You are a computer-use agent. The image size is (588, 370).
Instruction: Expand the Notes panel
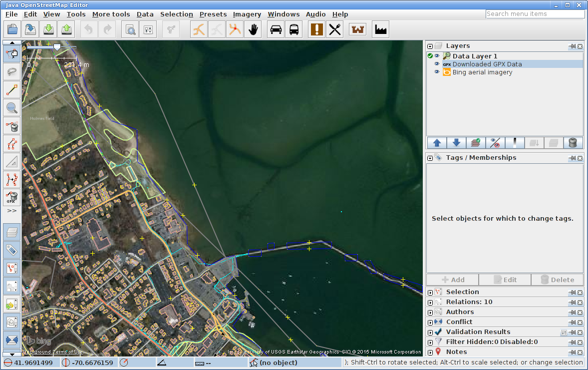click(x=430, y=353)
